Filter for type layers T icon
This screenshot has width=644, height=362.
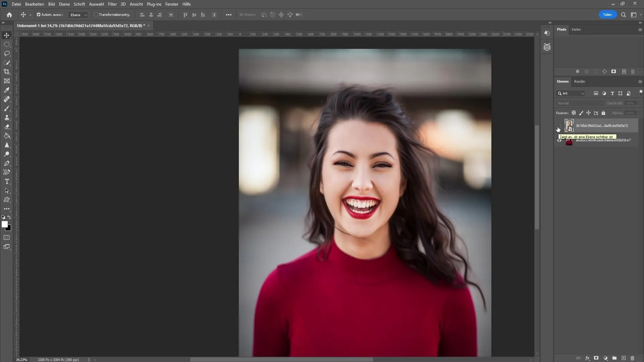pyautogui.click(x=612, y=94)
